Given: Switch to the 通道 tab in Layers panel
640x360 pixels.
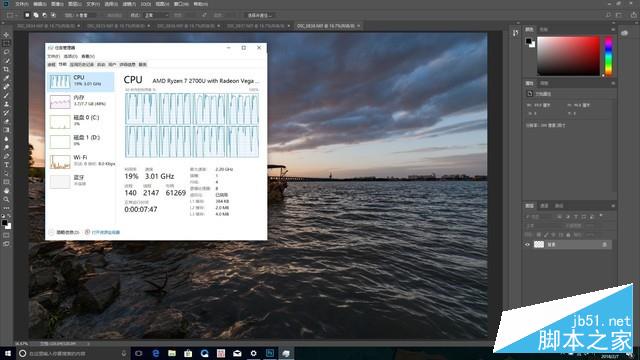Looking at the screenshot, I should point(544,206).
